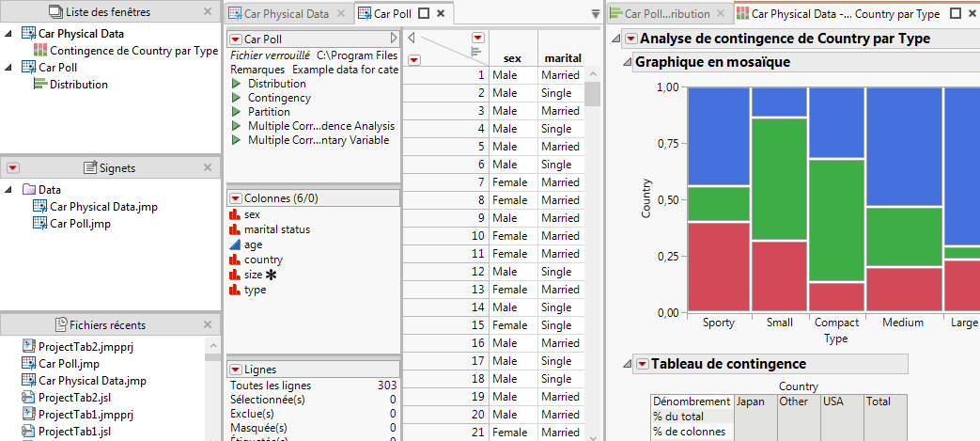980x441 pixels.
Task: Open recent script ProjectTab2.jsl
Action: 75,397
